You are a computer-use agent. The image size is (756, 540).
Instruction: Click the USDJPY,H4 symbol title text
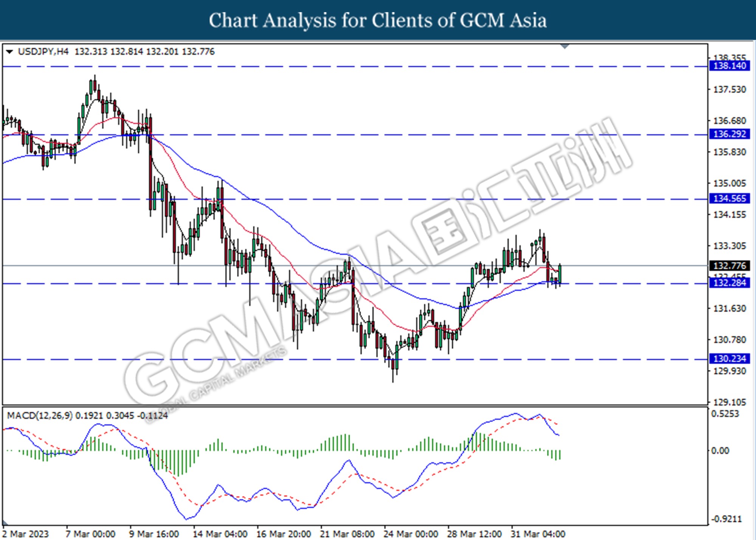tap(43, 52)
